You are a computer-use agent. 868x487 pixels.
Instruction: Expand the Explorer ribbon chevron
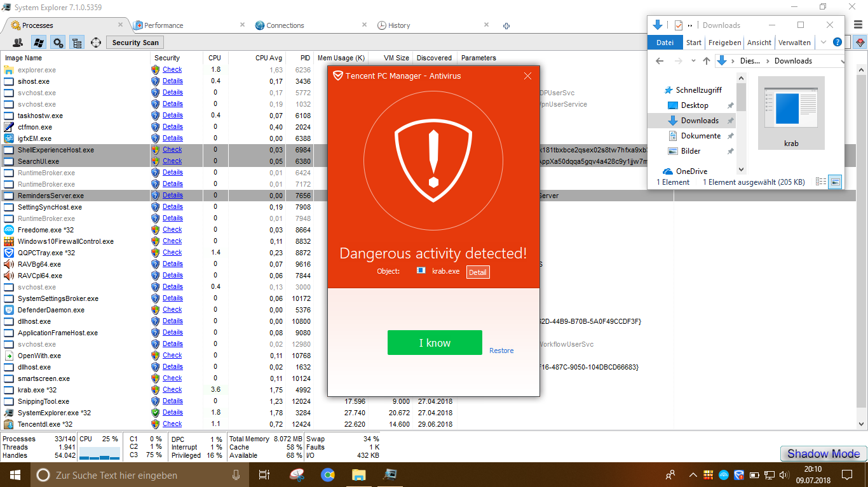[x=824, y=43]
